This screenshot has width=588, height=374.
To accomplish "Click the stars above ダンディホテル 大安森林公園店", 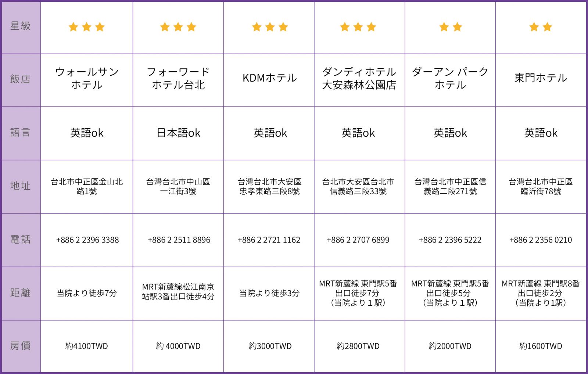I will [x=358, y=27].
